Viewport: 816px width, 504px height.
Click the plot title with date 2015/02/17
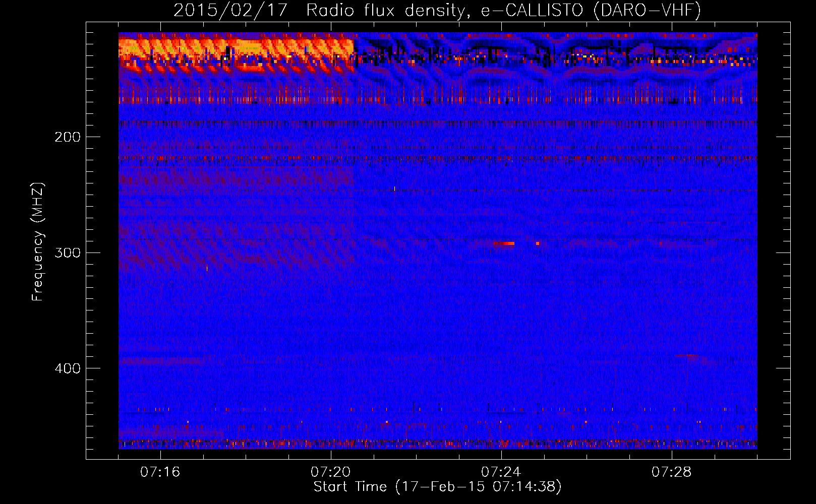437,10
